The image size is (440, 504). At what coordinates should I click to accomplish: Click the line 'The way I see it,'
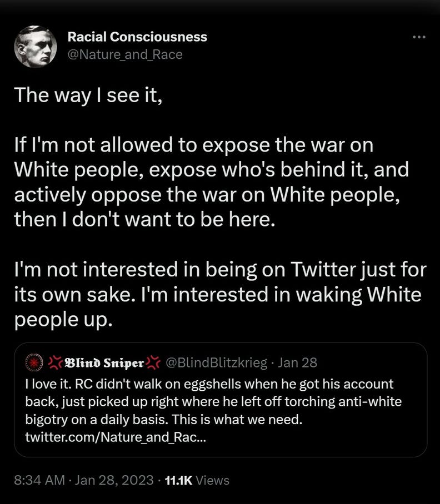(88, 95)
